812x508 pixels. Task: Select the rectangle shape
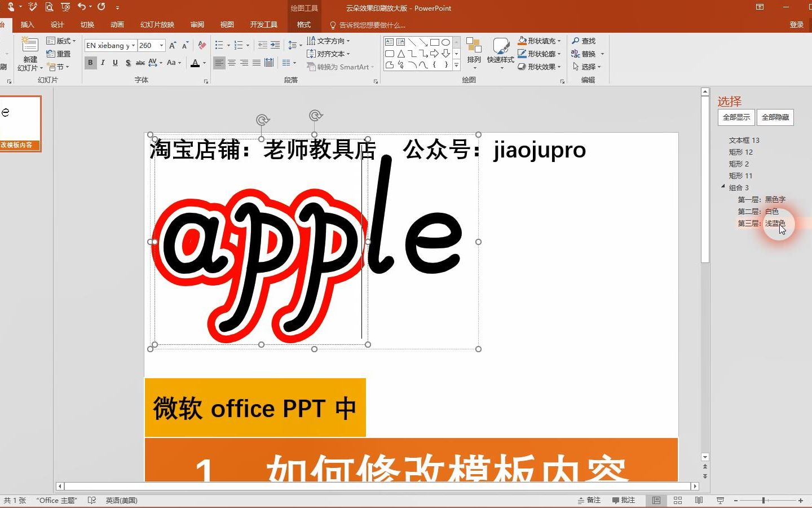[x=434, y=42]
